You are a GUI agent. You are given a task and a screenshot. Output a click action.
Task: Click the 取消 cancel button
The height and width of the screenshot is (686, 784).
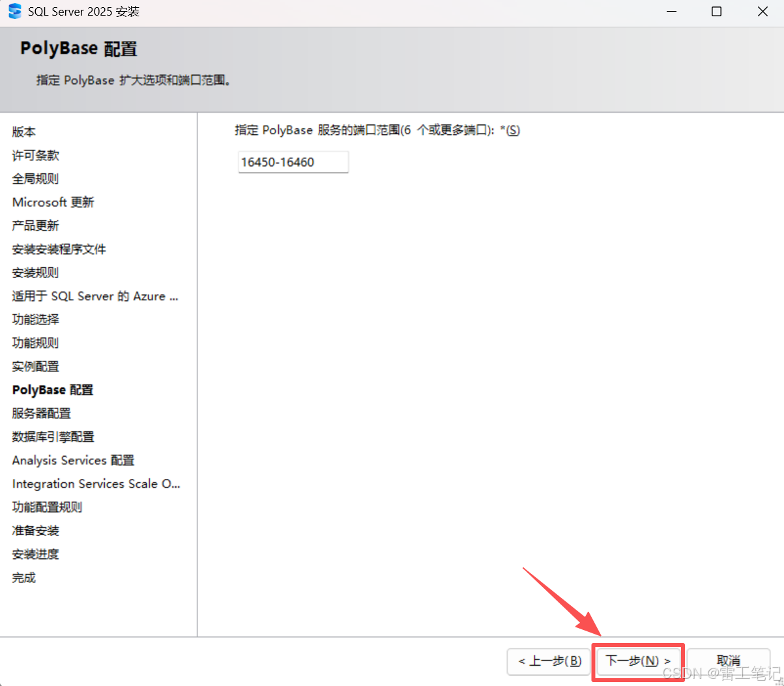[x=728, y=661]
